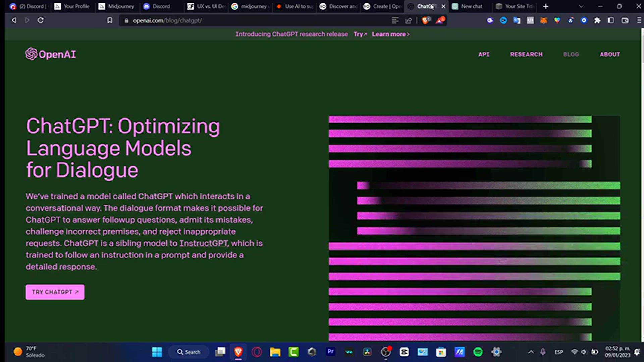
Task: Open a new browser tab
Action: (546, 6)
